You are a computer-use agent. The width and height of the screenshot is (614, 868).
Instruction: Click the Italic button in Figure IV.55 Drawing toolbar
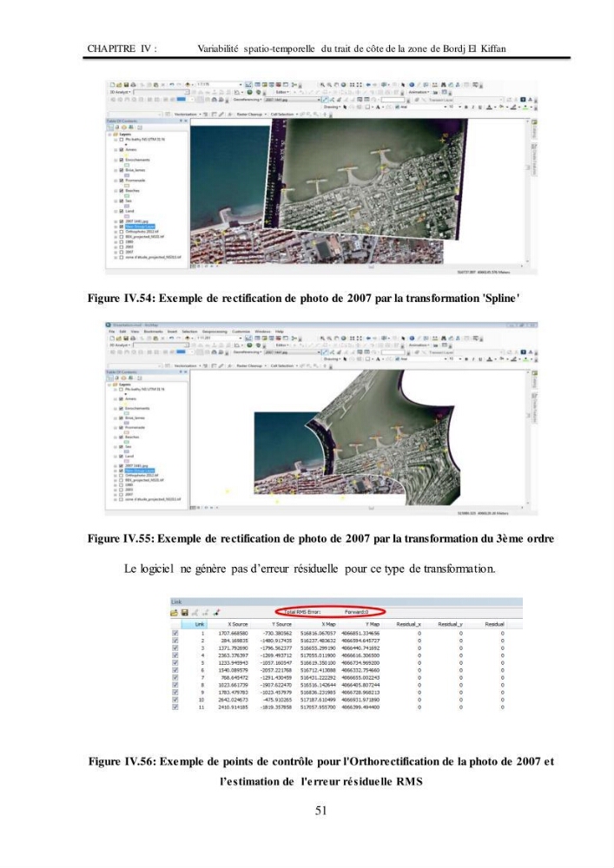[x=473, y=359]
